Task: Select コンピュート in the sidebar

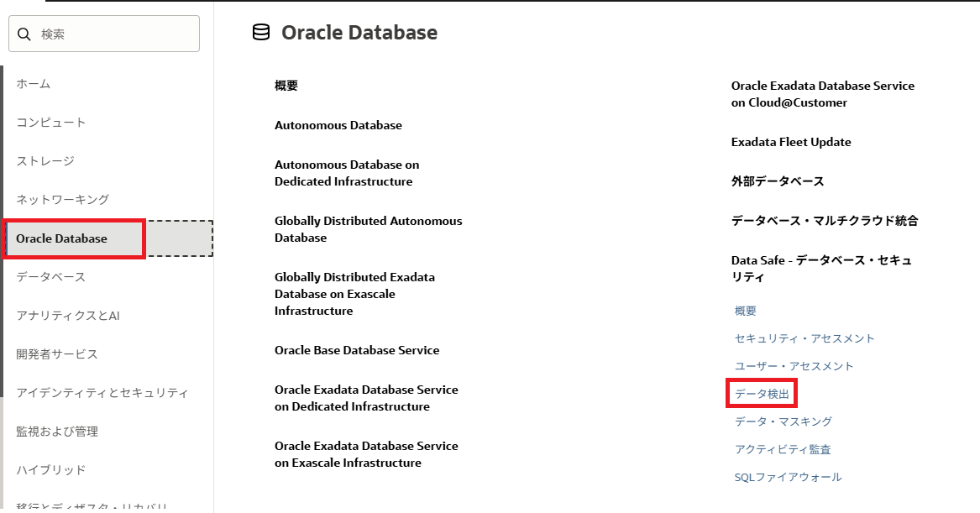Action: tap(50, 123)
